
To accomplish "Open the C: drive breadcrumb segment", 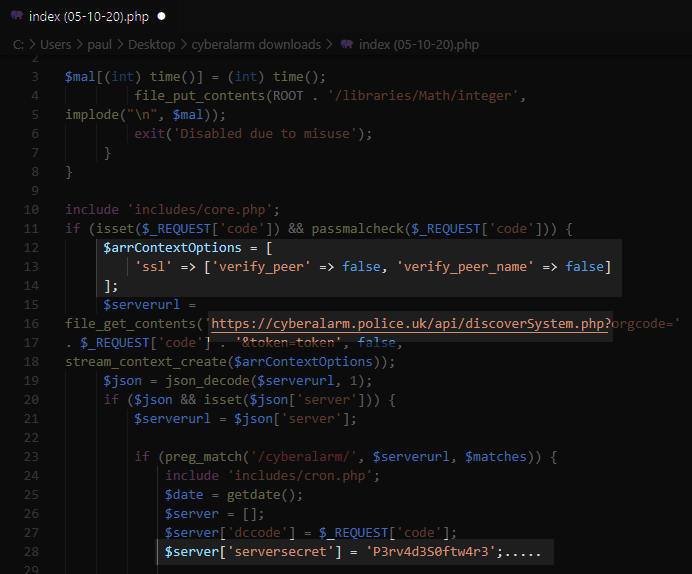I will tap(18, 44).
